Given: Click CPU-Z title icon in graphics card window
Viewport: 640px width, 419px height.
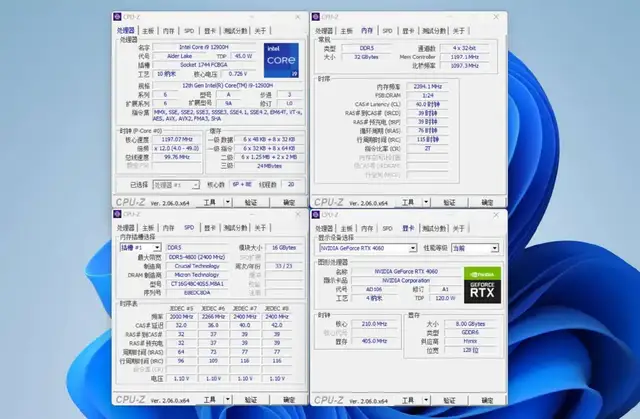Looking at the screenshot, I should (x=316, y=215).
